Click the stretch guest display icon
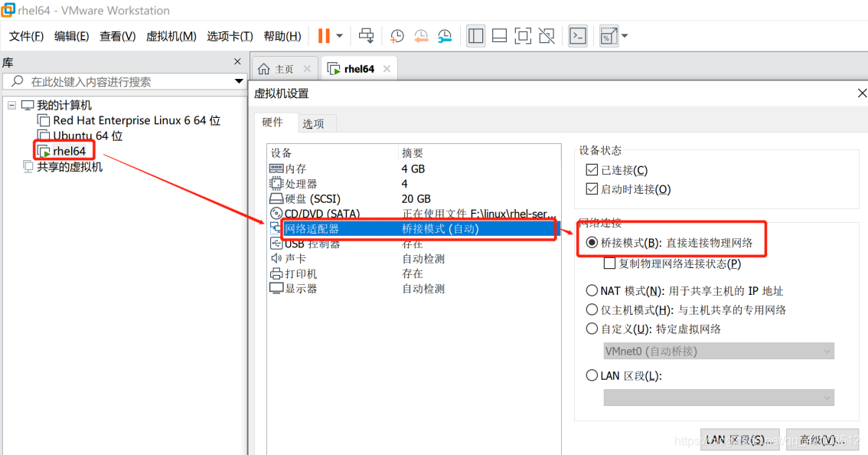868x455 pixels. 609,36
